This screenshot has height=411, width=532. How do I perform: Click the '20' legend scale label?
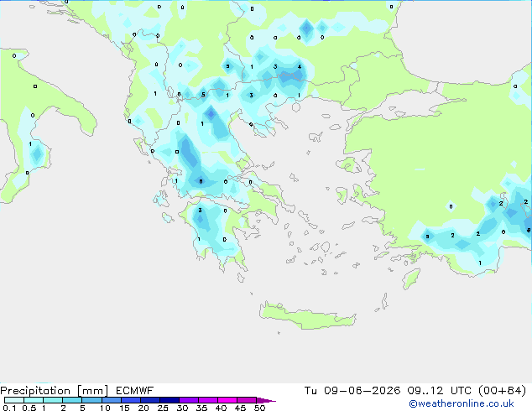[143, 408]
